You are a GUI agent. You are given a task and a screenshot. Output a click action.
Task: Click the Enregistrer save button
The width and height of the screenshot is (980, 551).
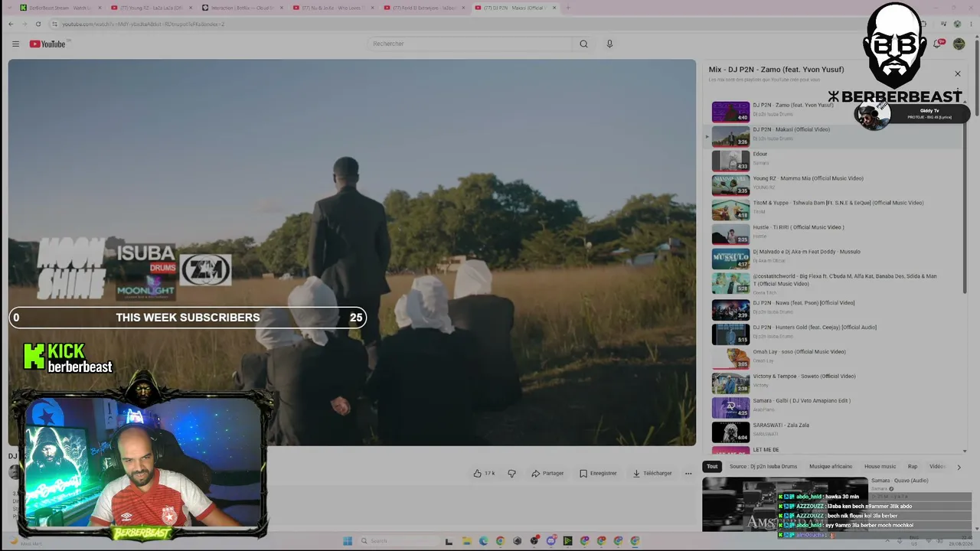[598, 473]
